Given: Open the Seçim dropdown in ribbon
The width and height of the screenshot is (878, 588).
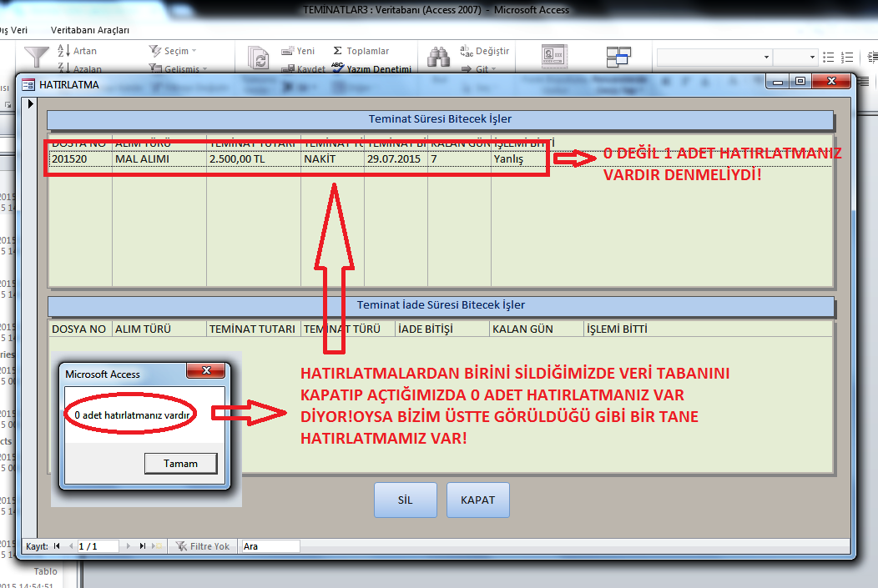Looking at the screenshot, I should click(174, 51).
